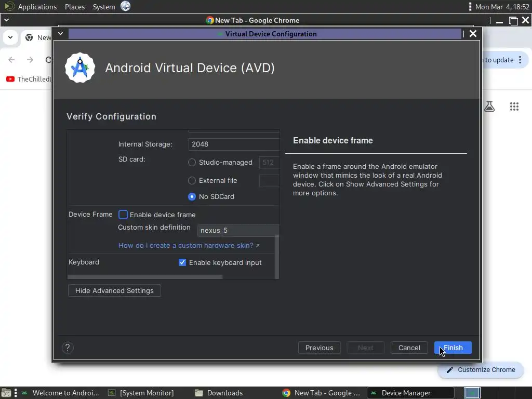Click the Chrome Labs flask icon
Image resolution: width=532 pixels, height=399 pixels.
pyautogui.click(x=489, y=107)
